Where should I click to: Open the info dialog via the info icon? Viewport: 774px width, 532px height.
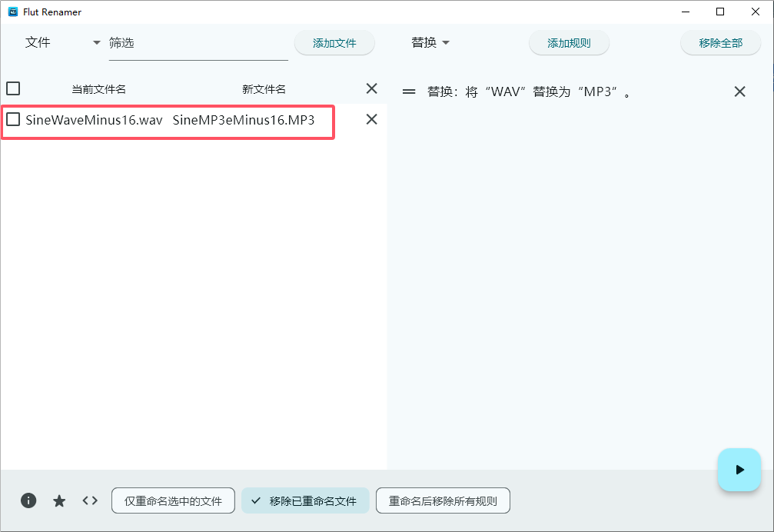28,500
